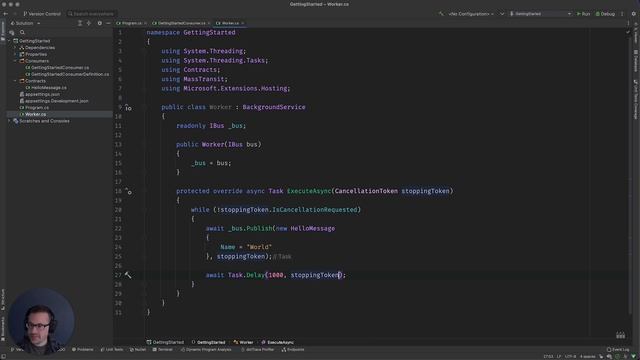Click the gutter inheritance icon on line 9
The height and width of the screenshot is (360, 640).
(x=128, y=108)
